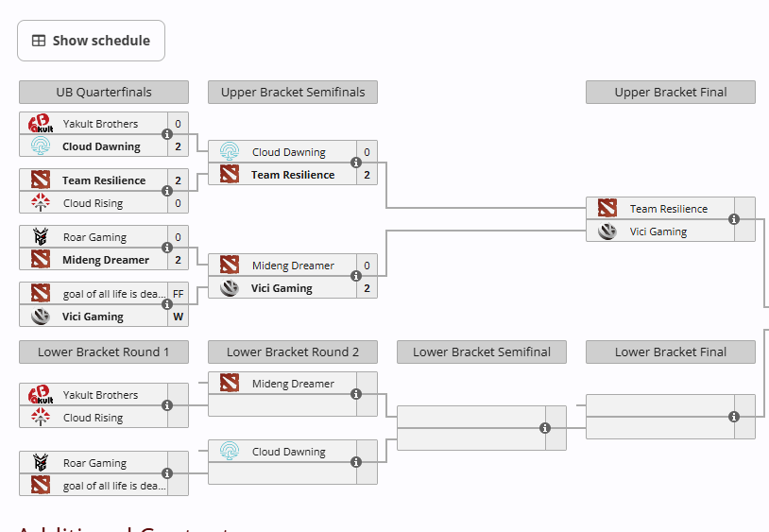Open match info for Roar Gaming vs Mideng Dreamer quarterfinal

pyautogui.click(x=167, y=248)
